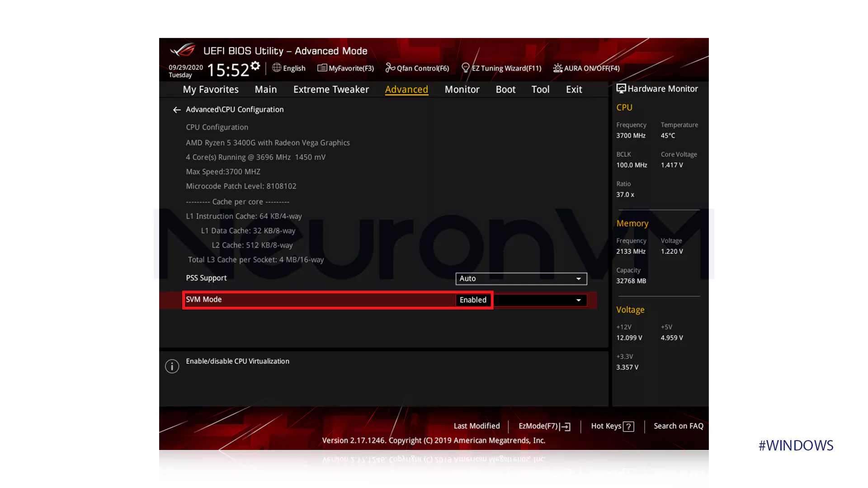
Task: Open Qfan Control fan icon
Action: coord(390,68)
